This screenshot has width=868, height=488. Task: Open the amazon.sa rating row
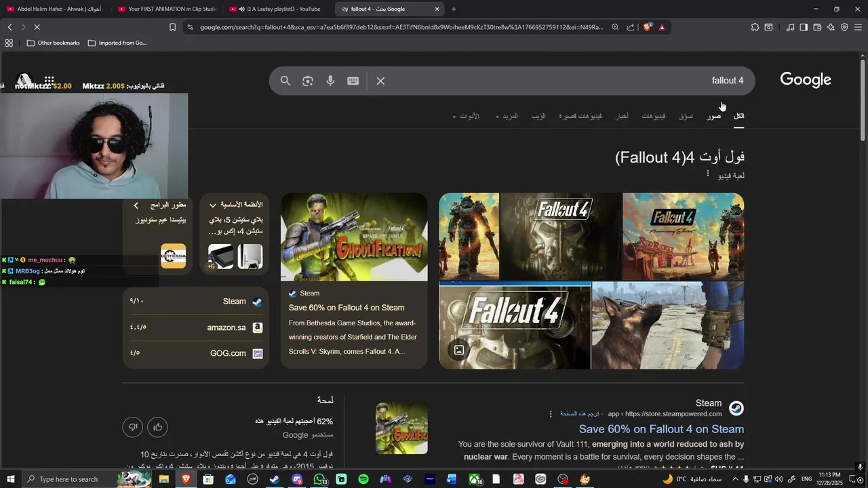[x=196, y=327]
